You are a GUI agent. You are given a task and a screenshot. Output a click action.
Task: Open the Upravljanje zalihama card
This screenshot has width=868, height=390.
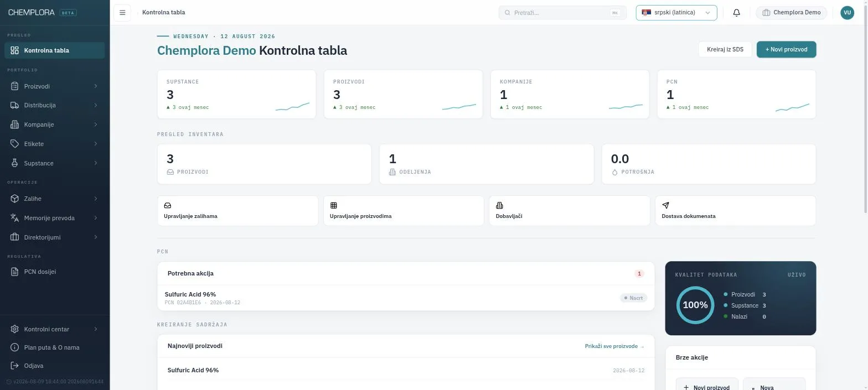[238, 211]
